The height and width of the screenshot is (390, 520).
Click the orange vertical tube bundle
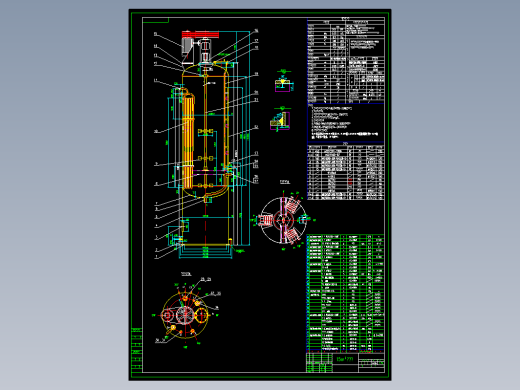coord(188,141)
